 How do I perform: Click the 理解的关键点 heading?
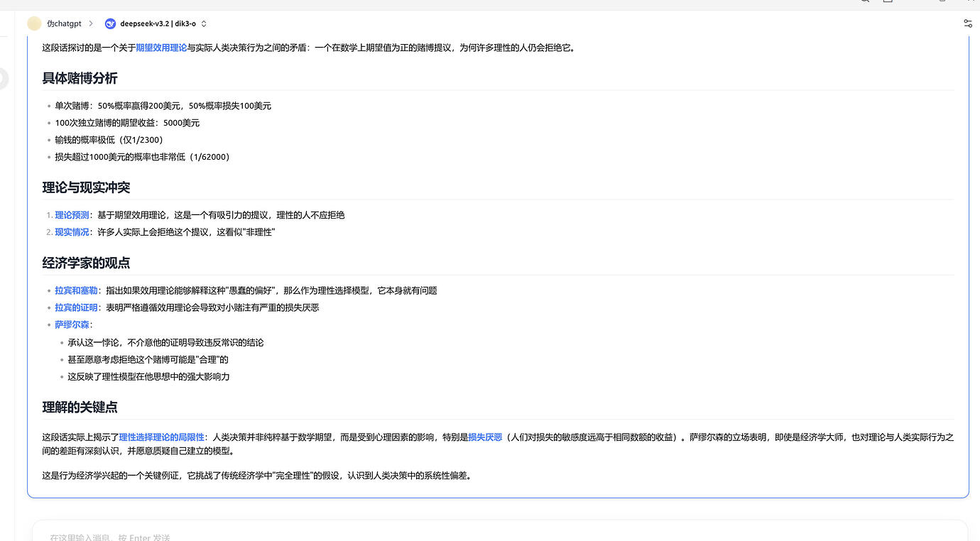(x=80, y=408)
